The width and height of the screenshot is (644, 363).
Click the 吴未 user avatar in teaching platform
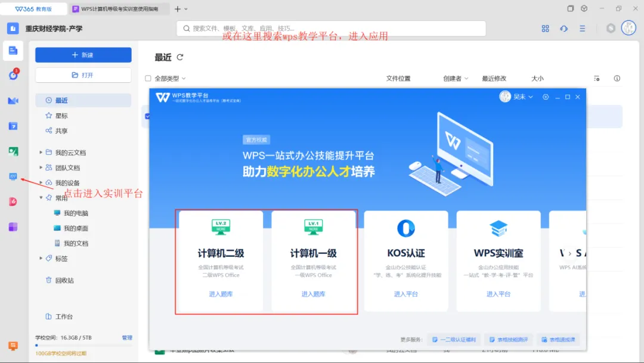[505, 97]
